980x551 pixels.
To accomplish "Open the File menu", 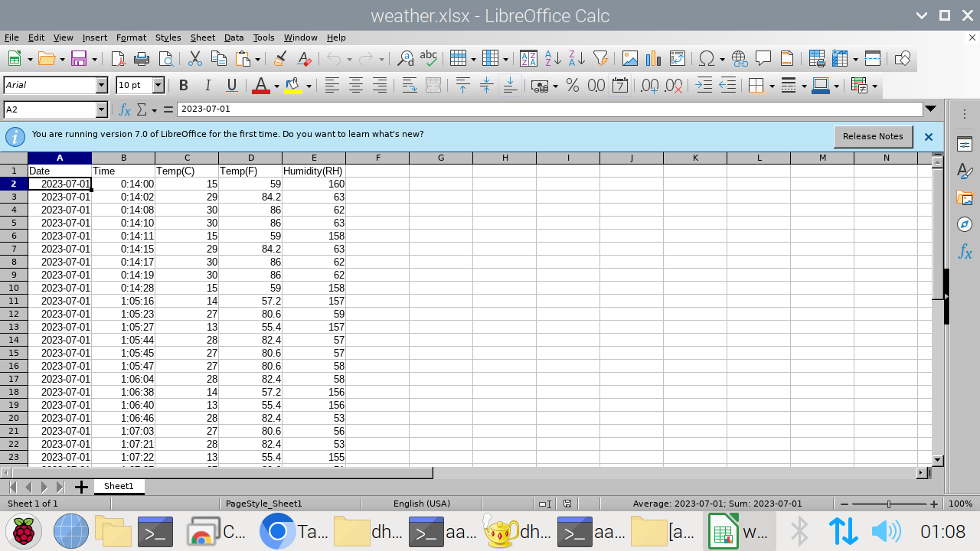I will click(x=11, y=37).
